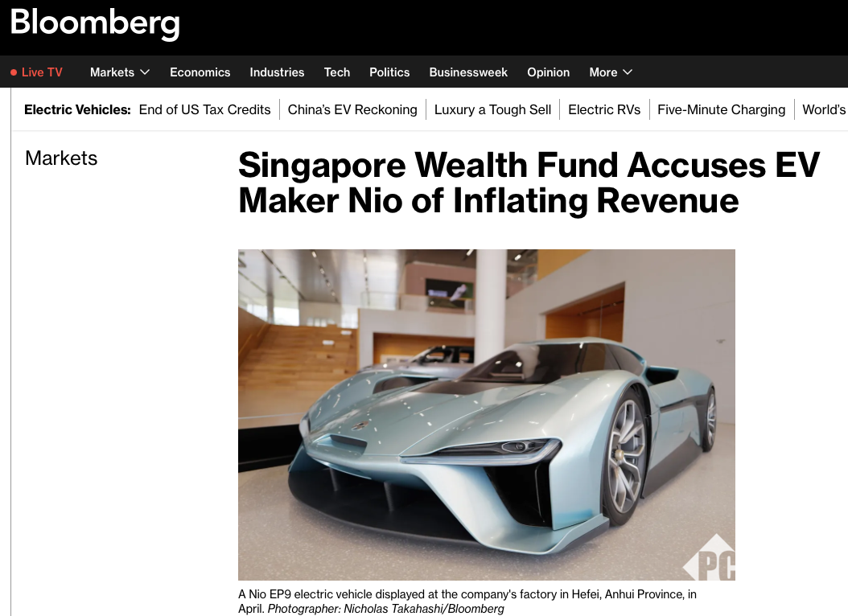Open the Economics section
The width and height of the screenshot is (848, 616).
tap(200, 72)
